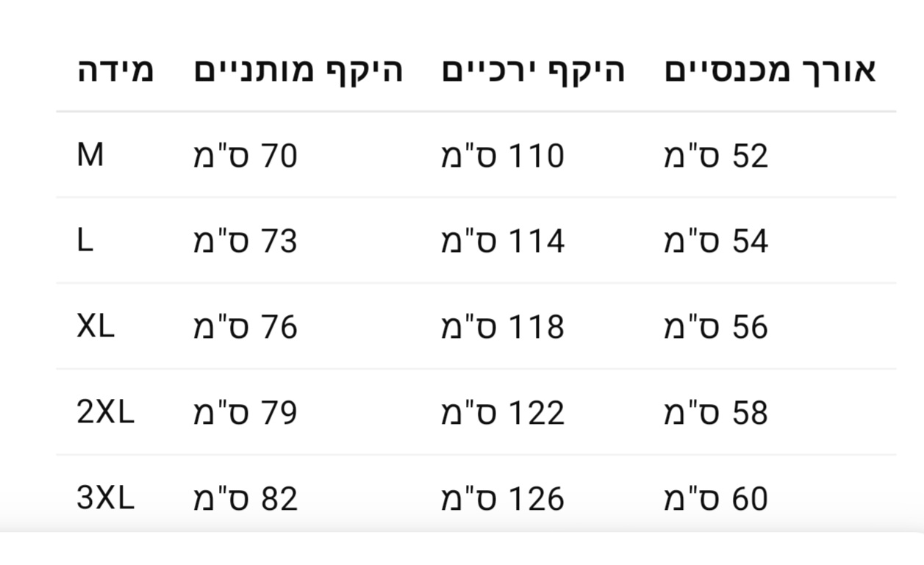
Task: Click the 73 ס"מ waist value
Action: [x=246, y=241]
